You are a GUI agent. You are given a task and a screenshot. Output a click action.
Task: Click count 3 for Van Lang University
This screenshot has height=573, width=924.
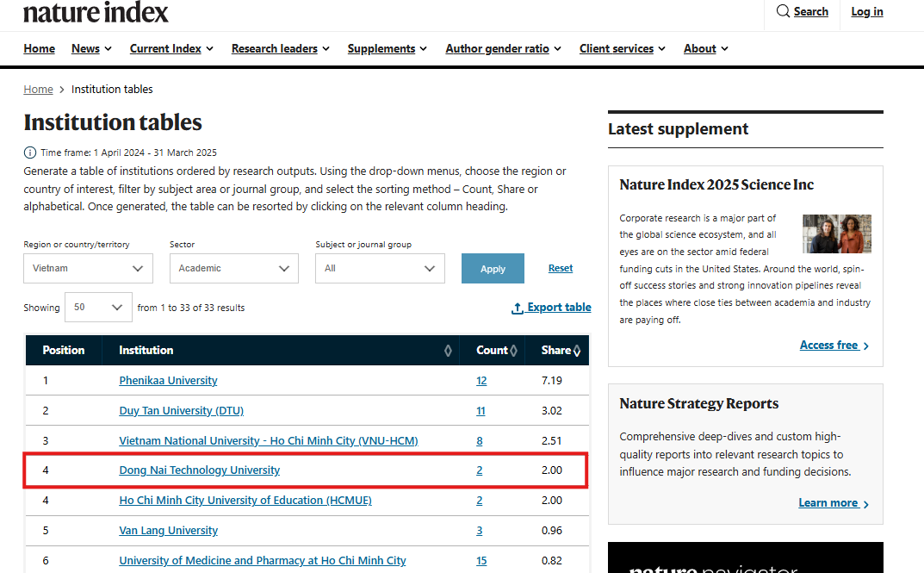(x=479, y=531)
